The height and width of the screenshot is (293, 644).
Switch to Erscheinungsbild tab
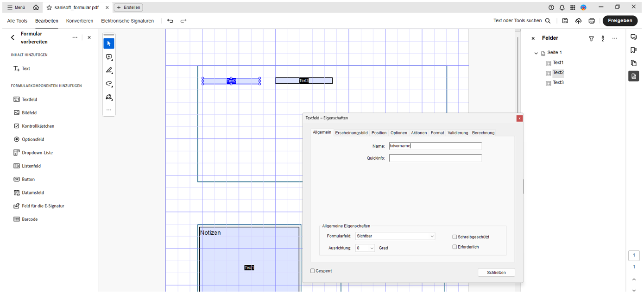351,133
